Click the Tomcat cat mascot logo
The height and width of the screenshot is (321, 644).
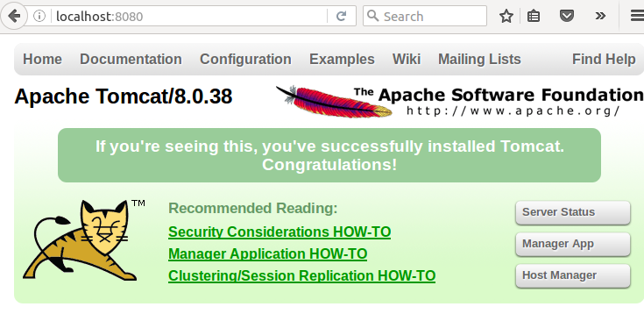[83, 240]
